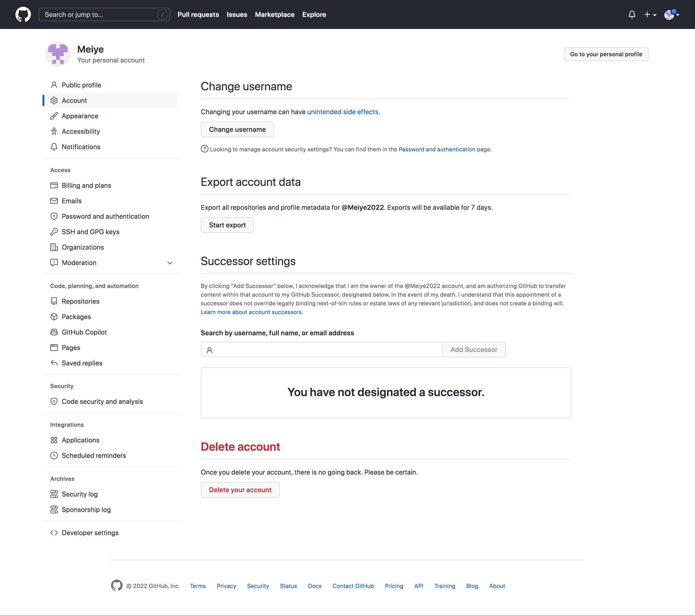
Task: Open the Status footer link
Action: tap(288, 586)
